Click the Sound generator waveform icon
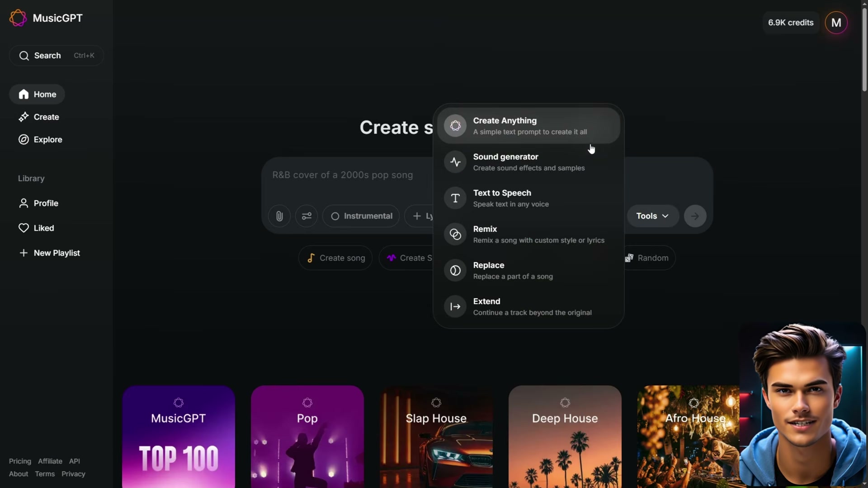The image size is (868, 488). pos(455,162)
